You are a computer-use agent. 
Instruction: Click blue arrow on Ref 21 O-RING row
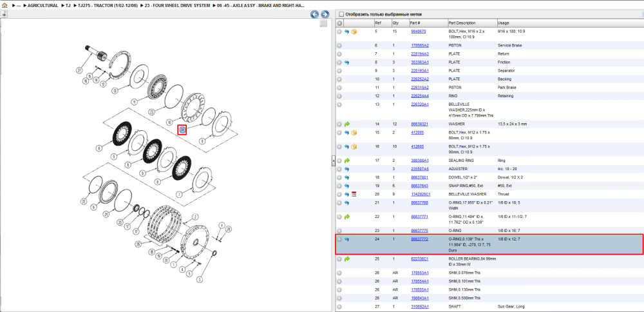(346, 202)
